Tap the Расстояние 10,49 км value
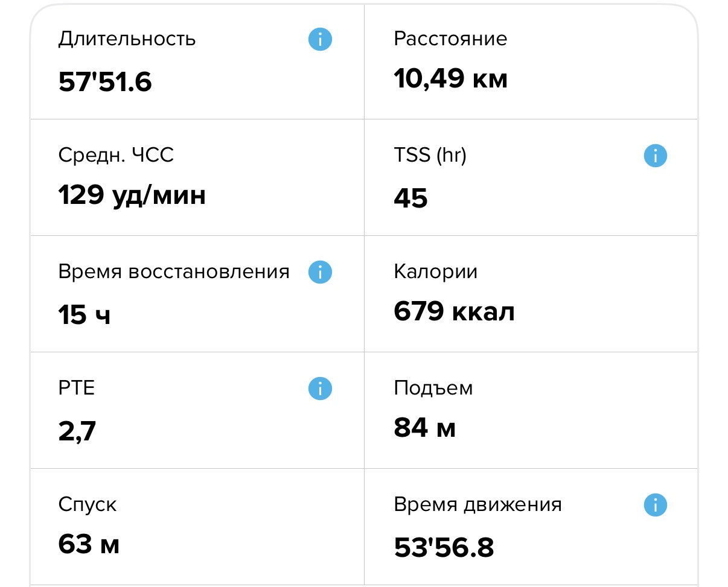728x587 pixels. (x=451, y=79)
